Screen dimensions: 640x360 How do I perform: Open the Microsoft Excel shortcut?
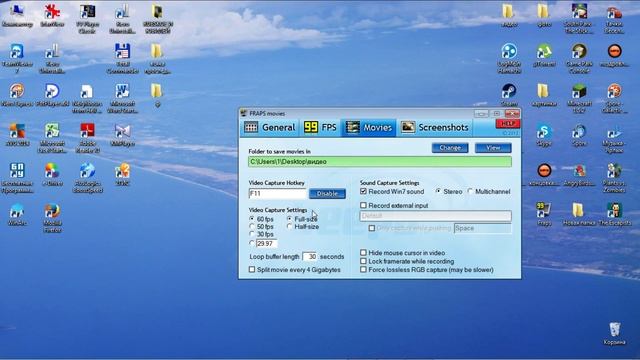(x=52, y=138)
